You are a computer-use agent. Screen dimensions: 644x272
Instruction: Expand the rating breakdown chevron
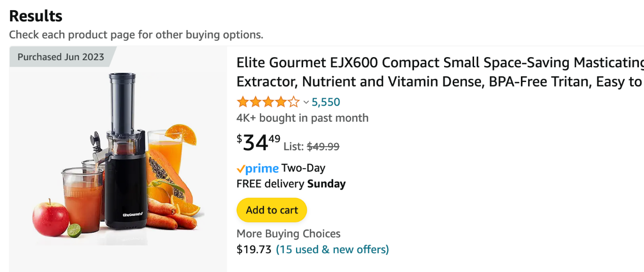point(306,102)
